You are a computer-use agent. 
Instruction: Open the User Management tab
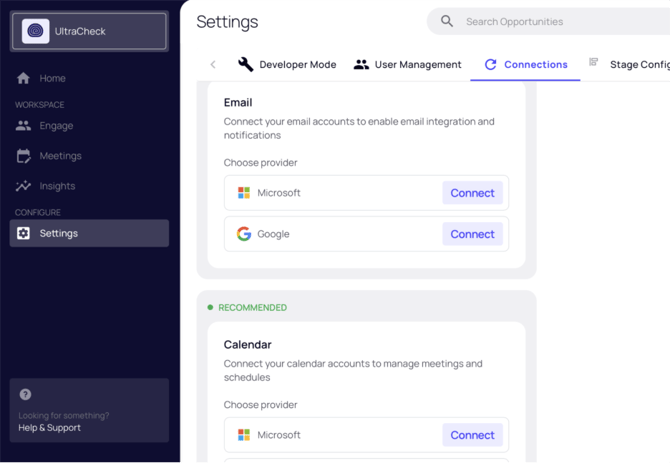407,64
